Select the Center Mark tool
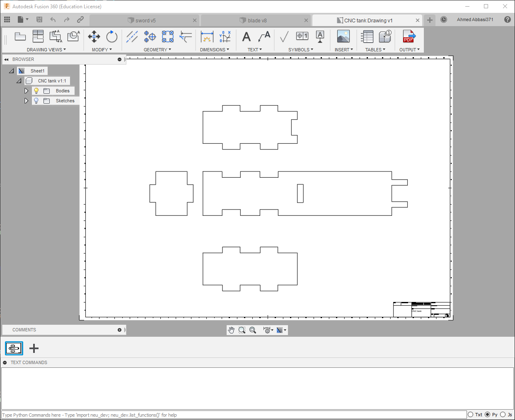Image resolution: width=515 pixels, height=420 pixels. [150, 36]
